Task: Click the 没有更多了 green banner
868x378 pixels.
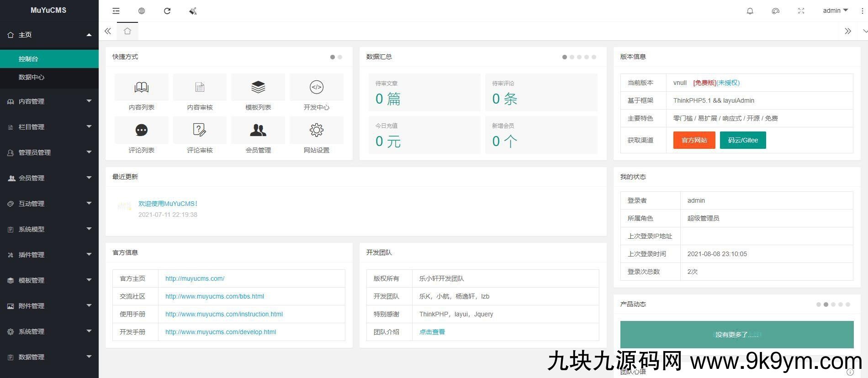Action: pos(736,335)
